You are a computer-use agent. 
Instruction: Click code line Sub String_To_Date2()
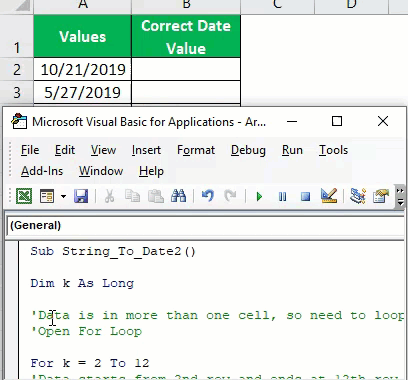[113, 251]
